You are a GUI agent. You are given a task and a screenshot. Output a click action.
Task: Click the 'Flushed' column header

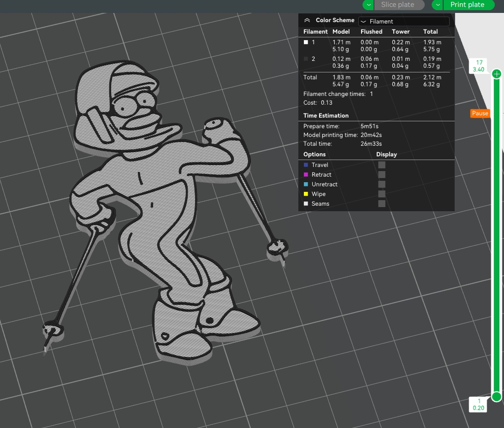[372, 31]
